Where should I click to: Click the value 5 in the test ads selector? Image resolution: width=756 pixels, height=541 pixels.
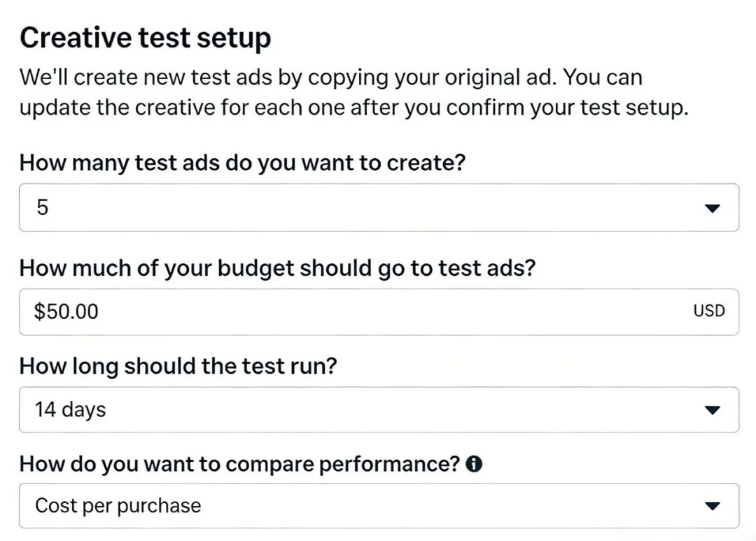point(42,207)
